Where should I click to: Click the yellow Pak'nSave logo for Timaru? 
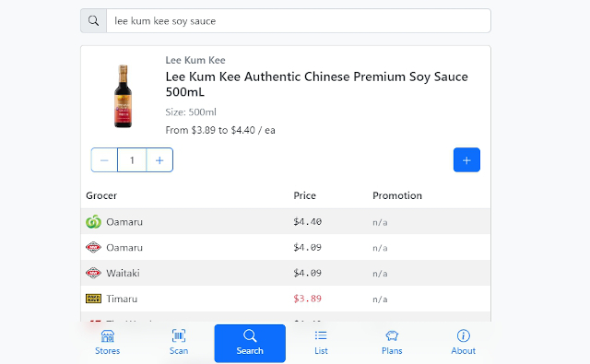point(93,299)
